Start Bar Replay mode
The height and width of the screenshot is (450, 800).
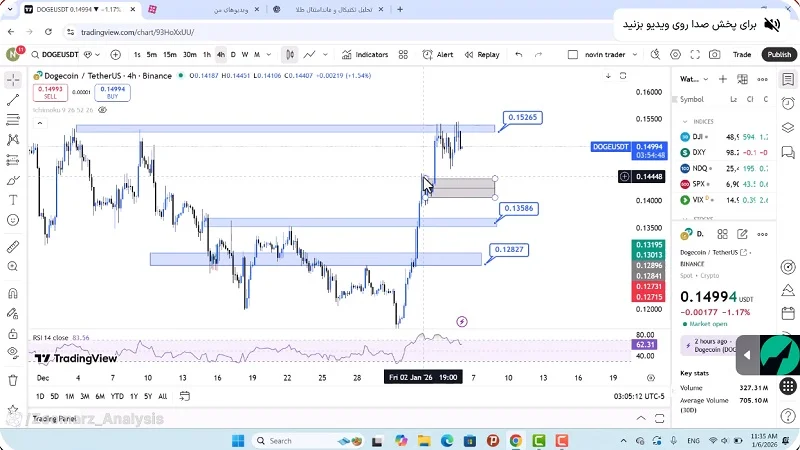[x=482, y=55]
